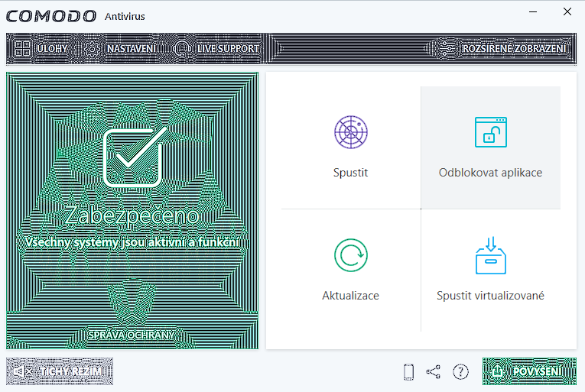This screenshot has height=392, width=585.
Task: Select the LIVE SUPPORT label
Action: [x=228, y=49]
